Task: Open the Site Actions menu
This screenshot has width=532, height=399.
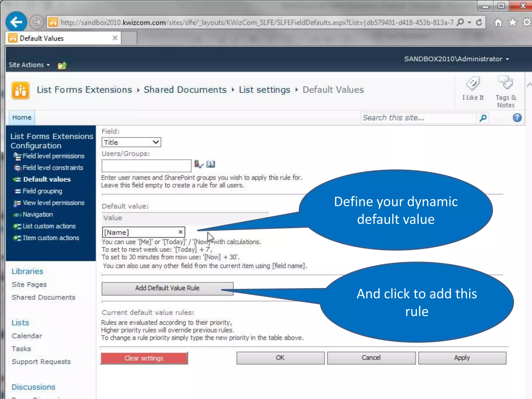Action: (x=29, y=65)
